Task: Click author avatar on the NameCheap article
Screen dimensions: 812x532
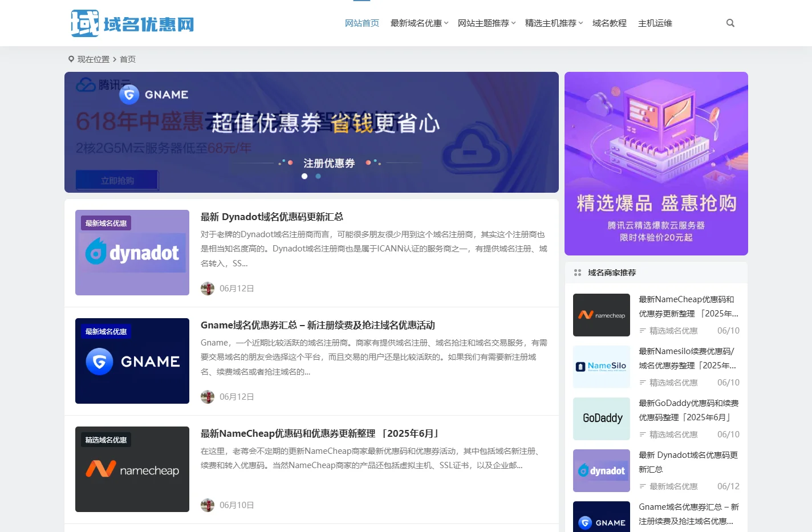Action: (x=208, y=505)
